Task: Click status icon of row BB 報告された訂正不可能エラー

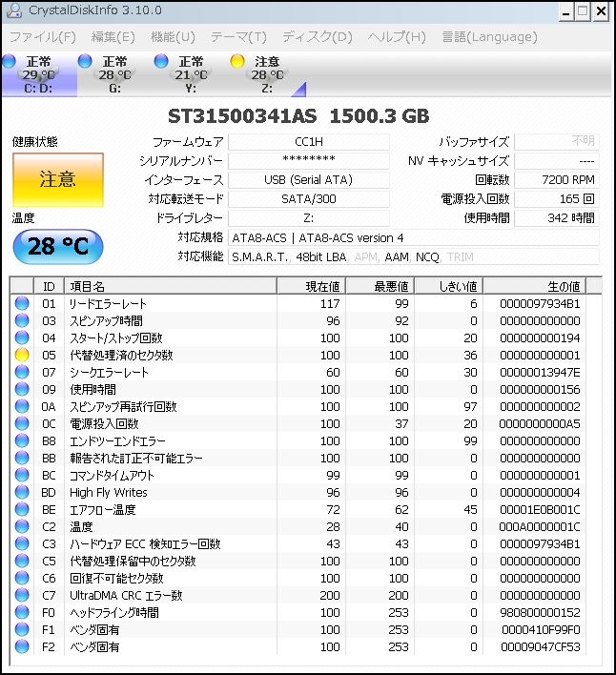Action: point(22,458)
